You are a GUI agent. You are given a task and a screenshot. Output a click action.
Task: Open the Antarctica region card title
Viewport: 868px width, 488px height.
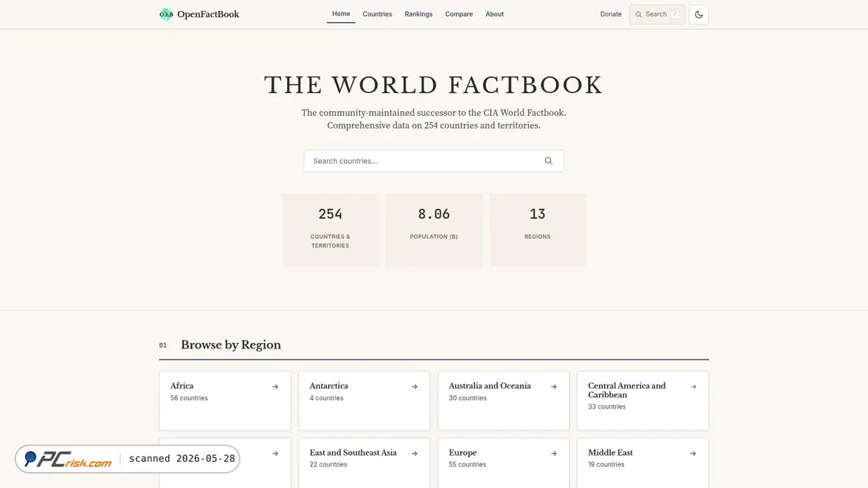pos(329,386)
